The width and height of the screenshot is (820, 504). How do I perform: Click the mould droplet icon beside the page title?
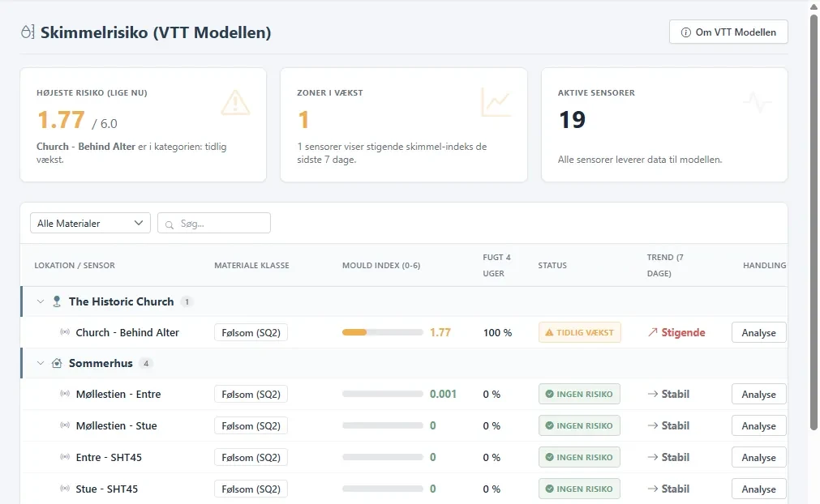[28, 32]
